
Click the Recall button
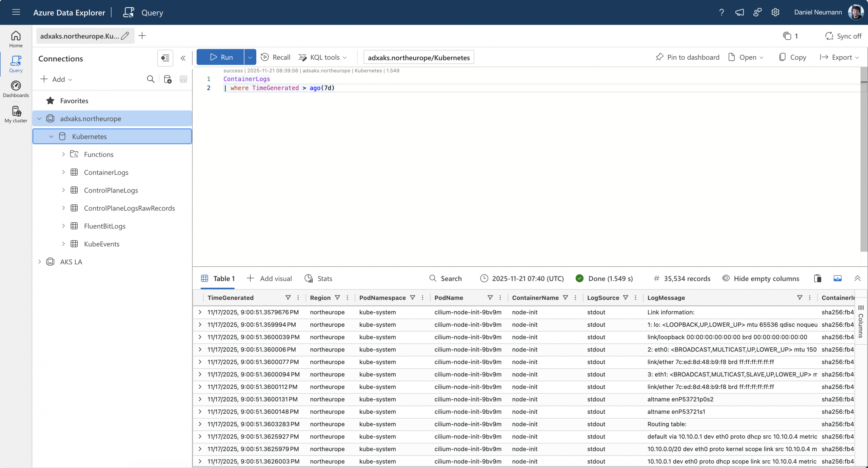tap(276, 57)
